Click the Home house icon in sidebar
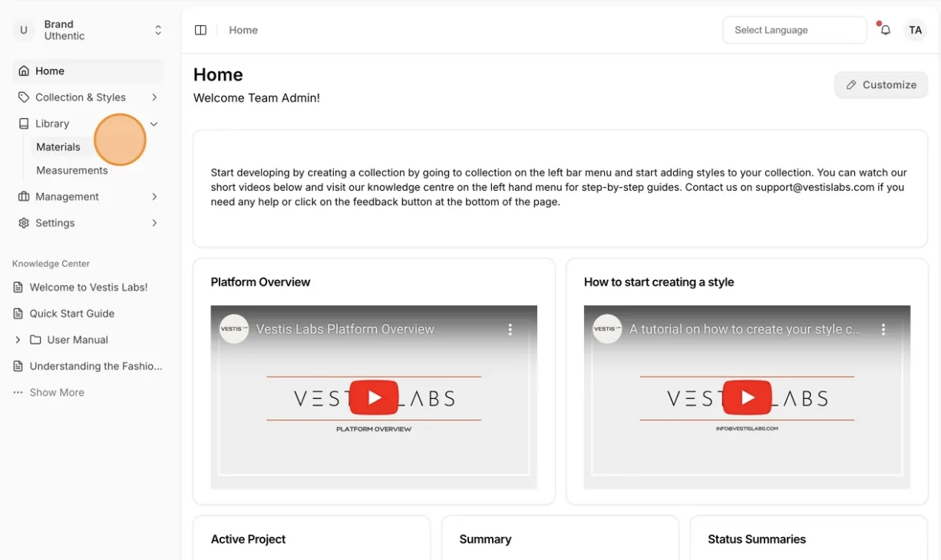The image size is (941, 560). [24, 71]
